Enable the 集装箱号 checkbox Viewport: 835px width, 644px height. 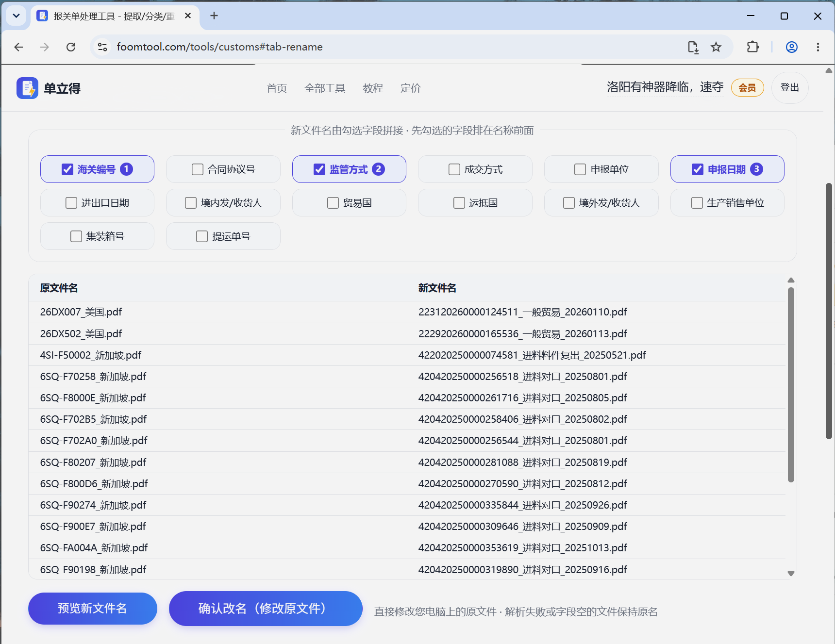point(76,236)
